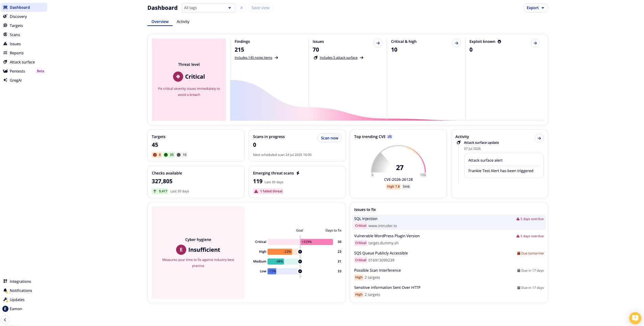Expand the Export dropdown menu
The height and width of the screenshot is (326, 644).
coord(535,8)
